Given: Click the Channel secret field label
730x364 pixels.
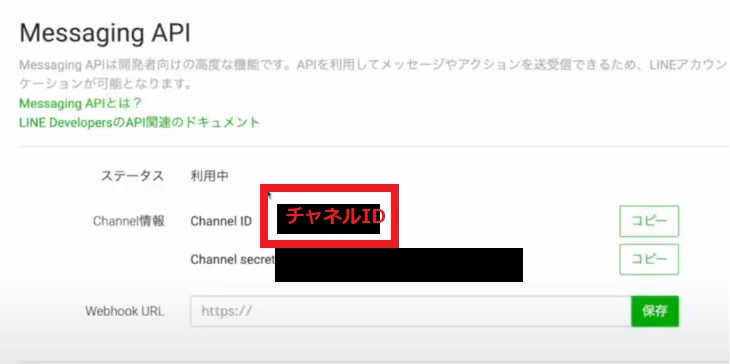Looking at the screenshot, I should point(232,259).
